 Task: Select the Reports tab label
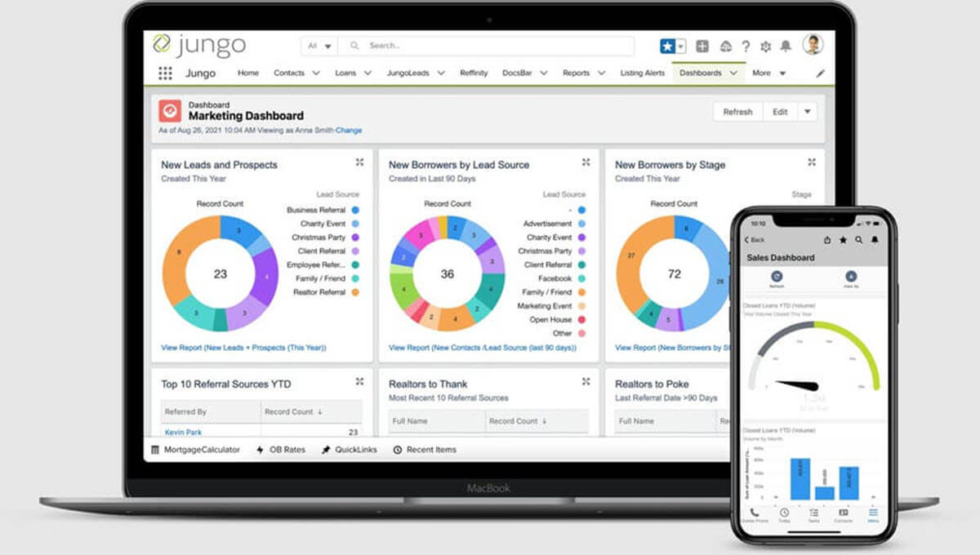point(576,73)
